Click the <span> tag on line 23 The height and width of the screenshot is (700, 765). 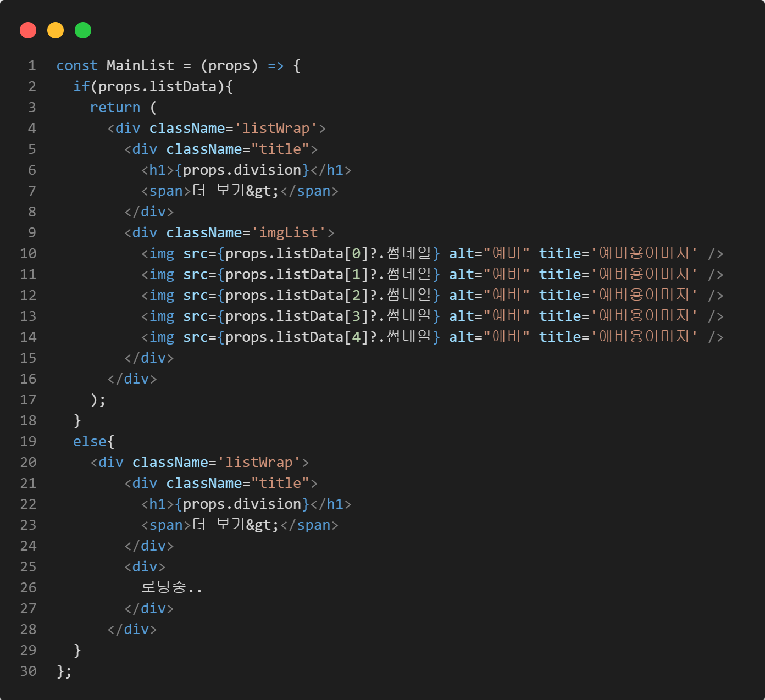(x=166, y=525)
